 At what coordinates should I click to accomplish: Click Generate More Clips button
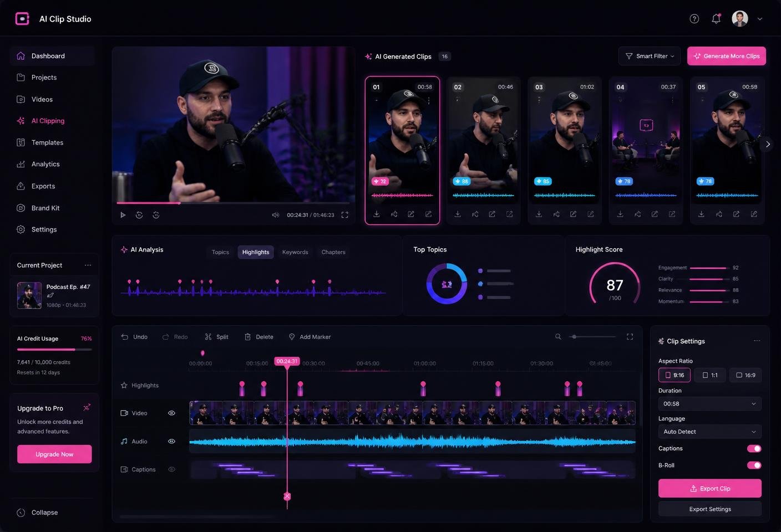point(727,56)
